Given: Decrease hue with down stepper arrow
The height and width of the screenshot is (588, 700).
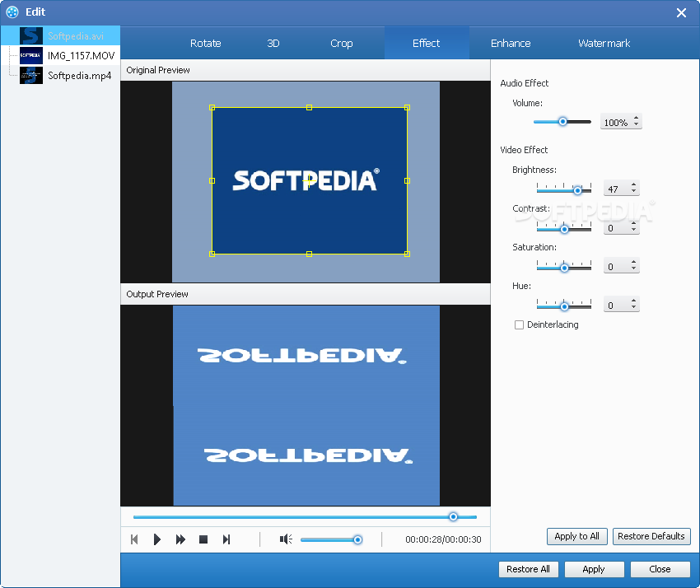Looking at the screenshot, I should 633,307.
